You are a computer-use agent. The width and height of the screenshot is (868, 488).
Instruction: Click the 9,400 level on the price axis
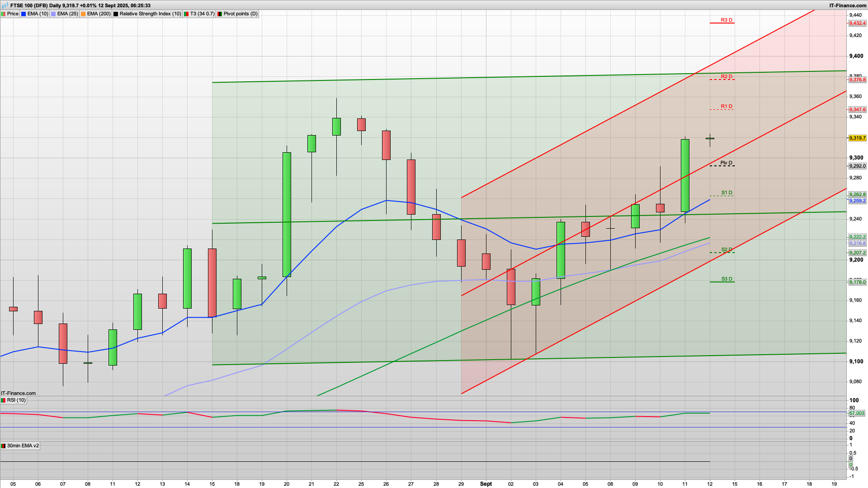point(856,56)
